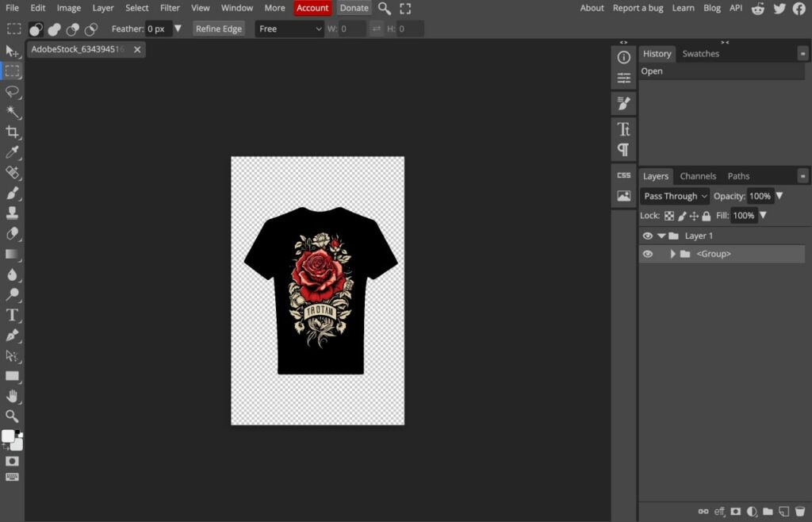Click the Refine Edge button
The height and width of the screenshot is (522, 812).
(218, 28)
